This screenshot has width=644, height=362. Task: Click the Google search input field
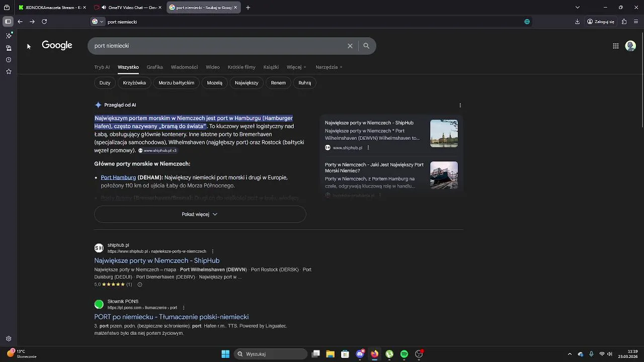(217, 46)
